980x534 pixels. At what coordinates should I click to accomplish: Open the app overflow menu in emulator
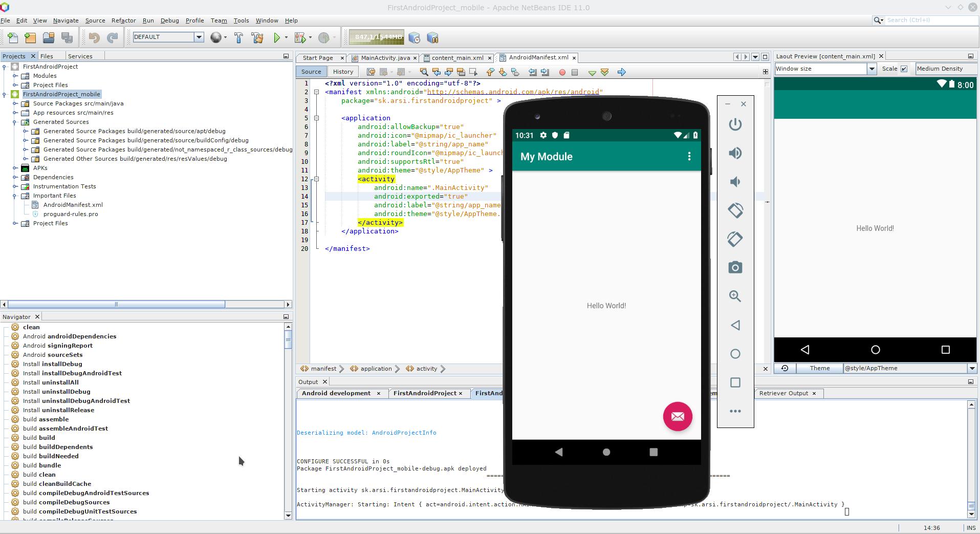[689, 157]
